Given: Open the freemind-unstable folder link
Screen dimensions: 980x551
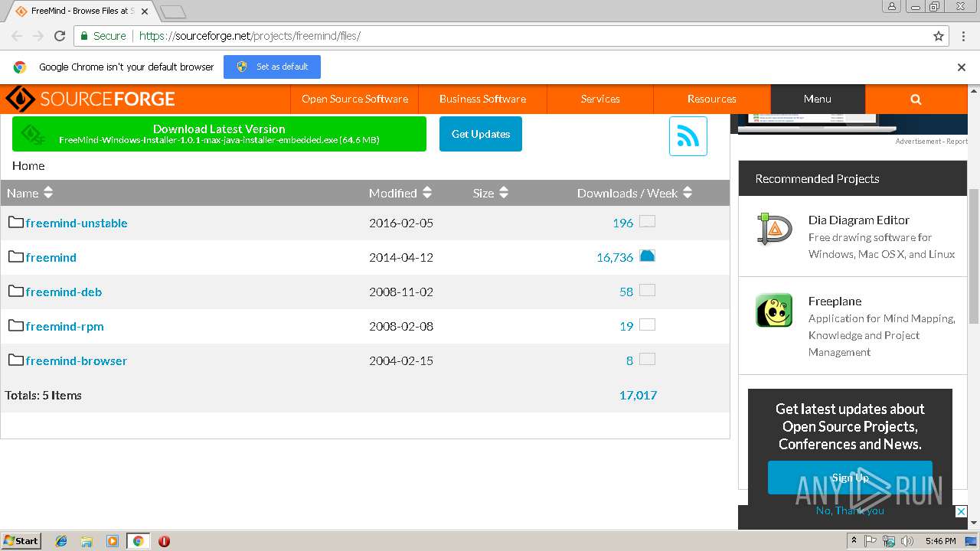Looking at the screenshot, I should [77, 223].
